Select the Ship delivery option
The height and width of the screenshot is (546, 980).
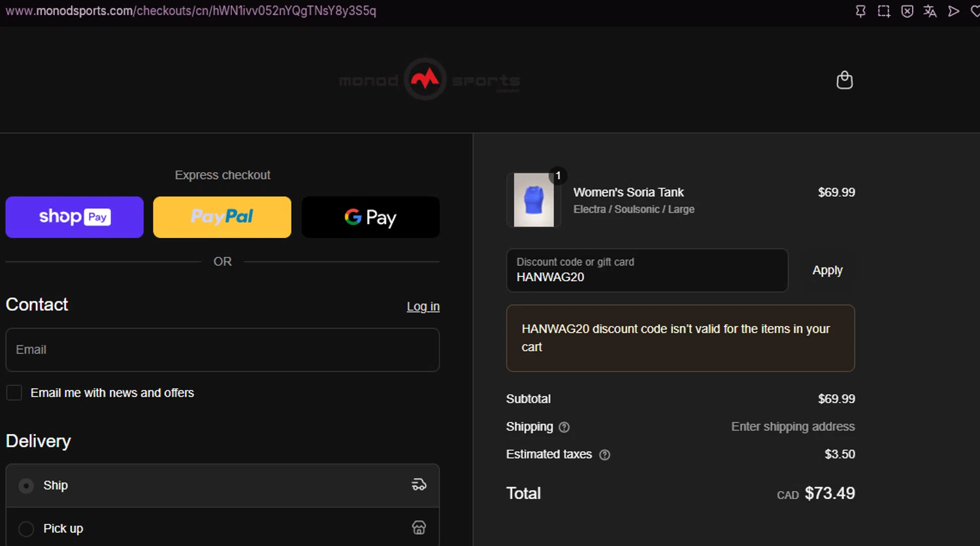tap(26, 486)
